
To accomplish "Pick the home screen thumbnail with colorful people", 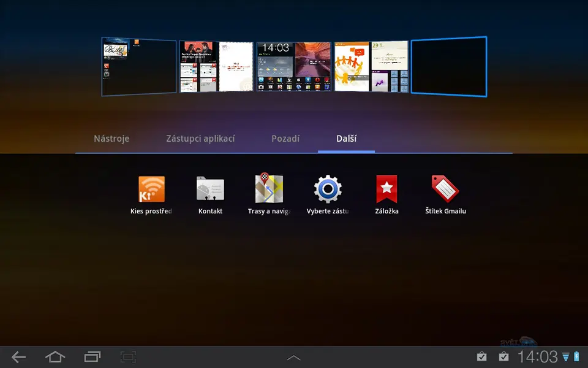I will 371,67.
